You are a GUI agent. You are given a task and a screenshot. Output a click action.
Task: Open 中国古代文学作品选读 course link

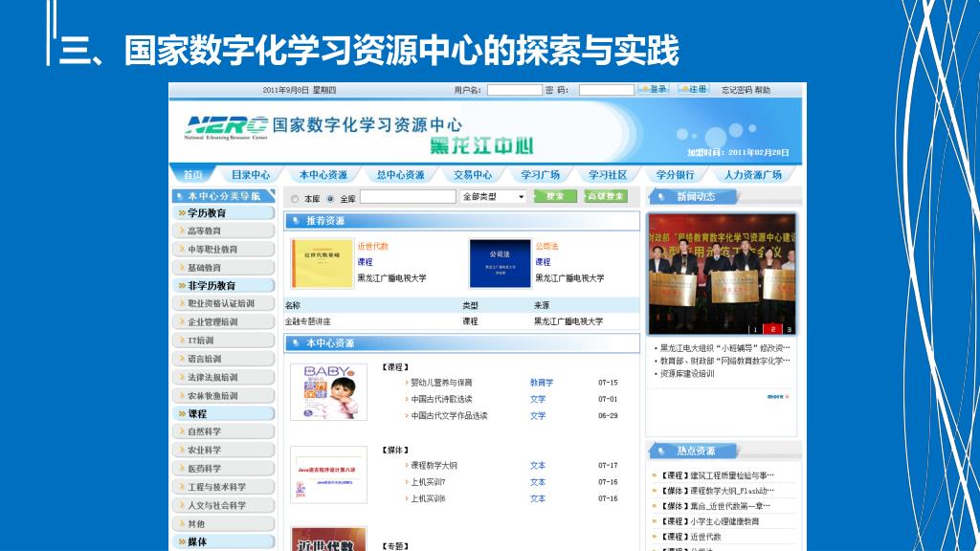pyautogui.click(x=449, y=416)
